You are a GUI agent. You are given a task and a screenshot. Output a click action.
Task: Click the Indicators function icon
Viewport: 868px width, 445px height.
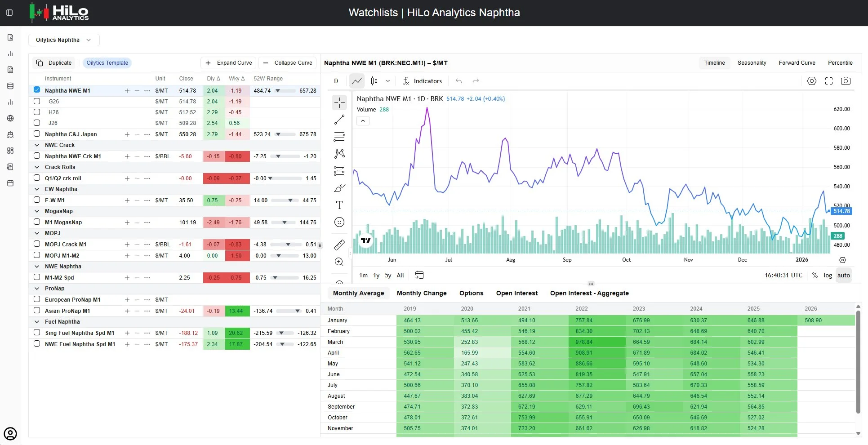coord(405,81)
